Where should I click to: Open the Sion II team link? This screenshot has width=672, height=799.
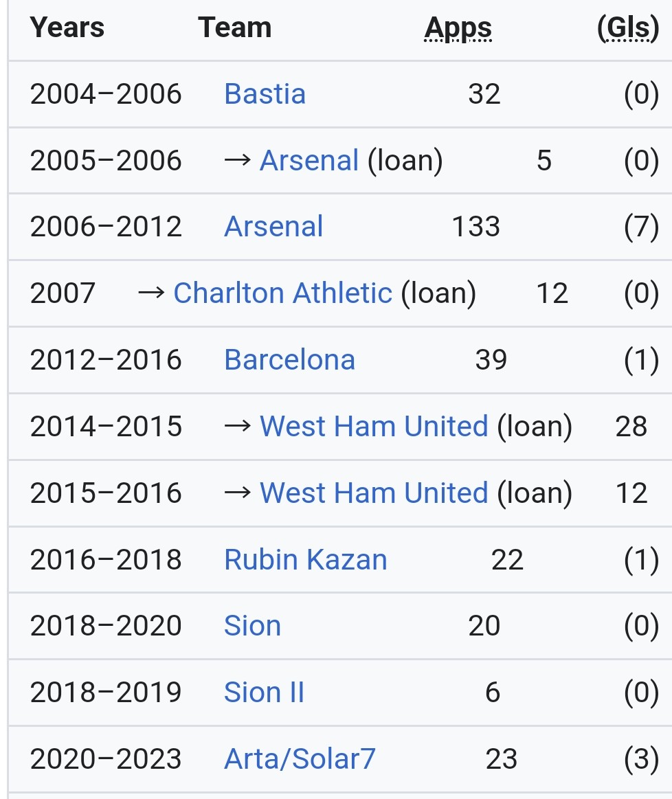pyautogui.click(x=264, y=692)
